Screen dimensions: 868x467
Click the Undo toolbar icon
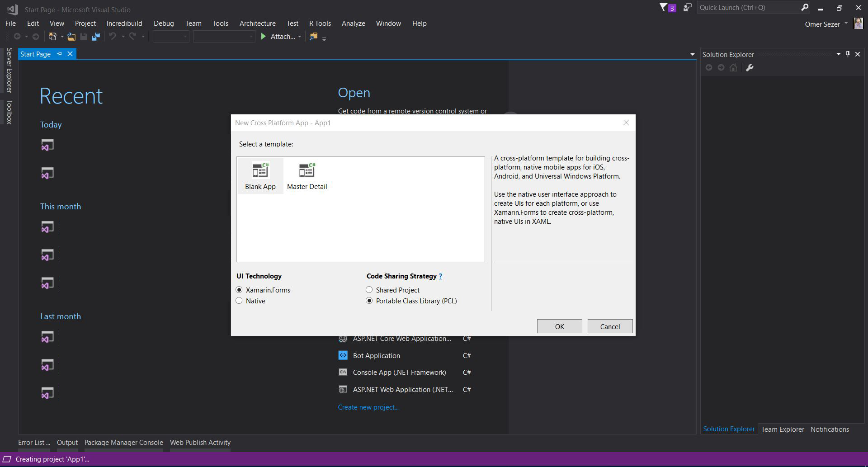click(x=113, y=37)
